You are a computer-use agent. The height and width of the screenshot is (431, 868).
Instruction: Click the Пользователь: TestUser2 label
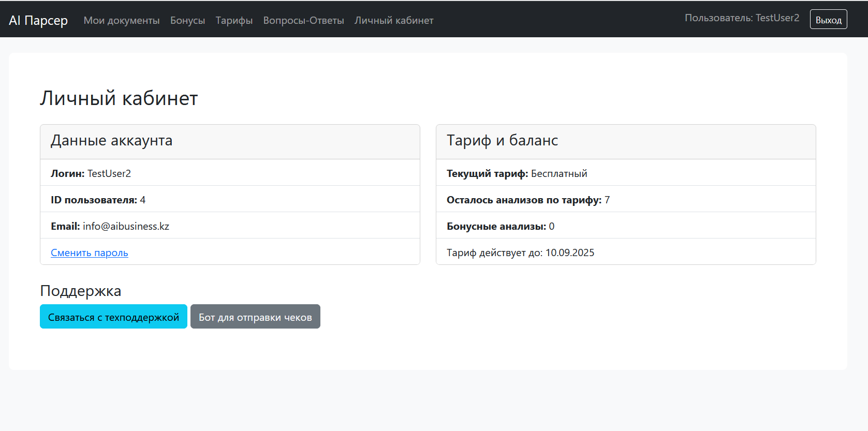[742, 18]
